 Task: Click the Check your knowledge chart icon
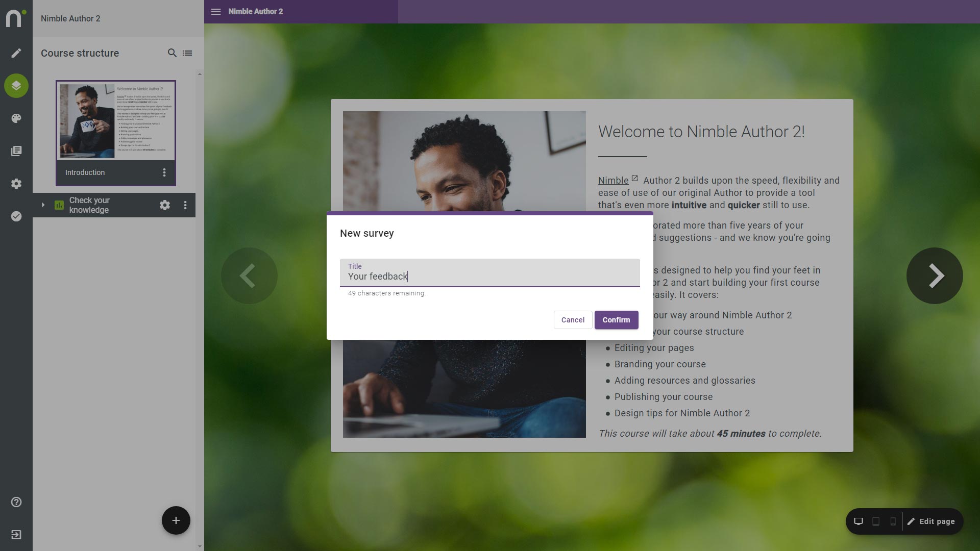[x=59, y=205]
